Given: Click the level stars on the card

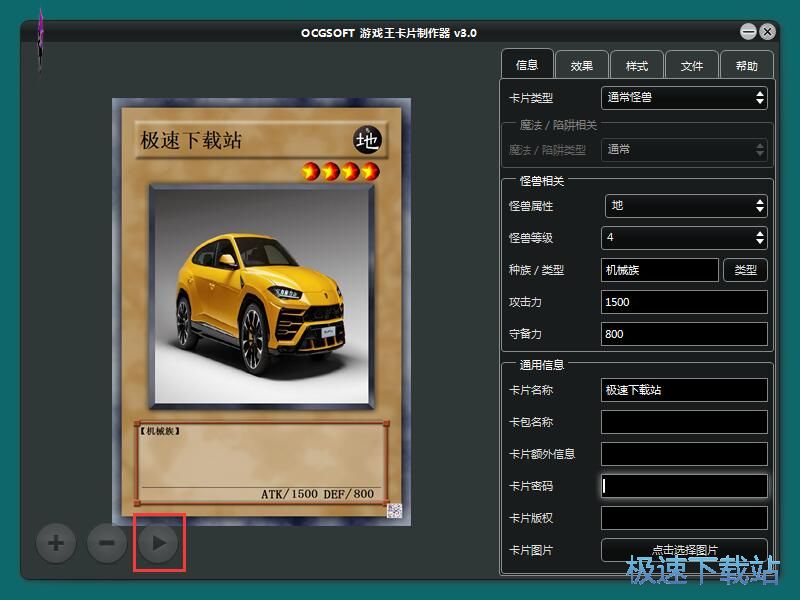Looking at the screenshot, I should point(340,171).
